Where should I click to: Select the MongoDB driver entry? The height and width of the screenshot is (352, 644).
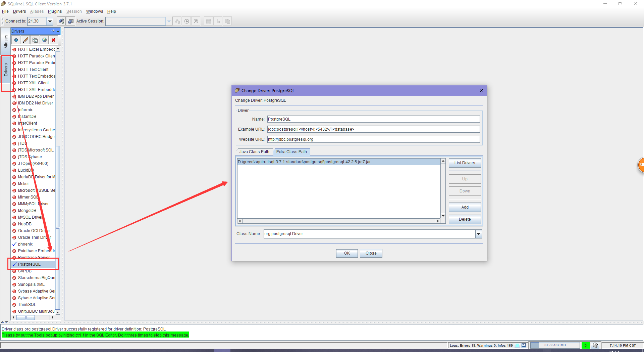coord(27,210)
